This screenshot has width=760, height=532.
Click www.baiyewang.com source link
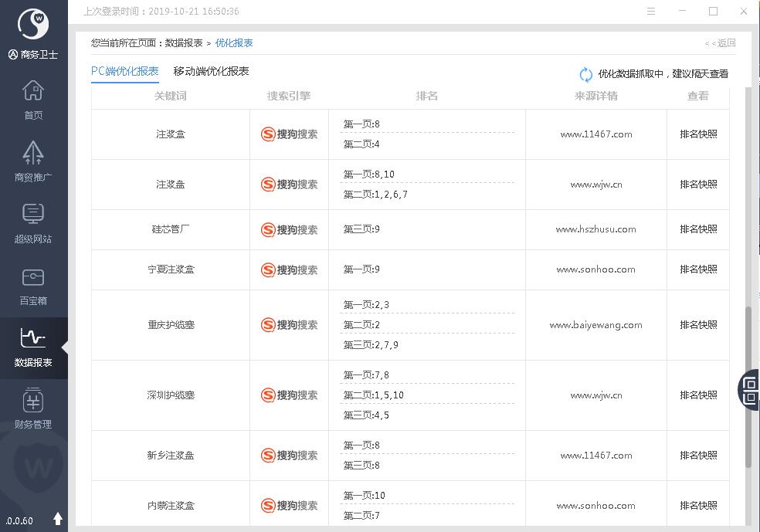point(595,325)
